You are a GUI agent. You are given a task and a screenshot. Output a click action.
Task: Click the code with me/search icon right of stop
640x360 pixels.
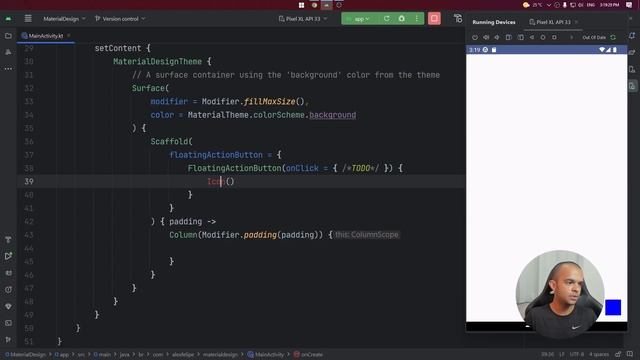pyautogui.click(x=458, y=18)
